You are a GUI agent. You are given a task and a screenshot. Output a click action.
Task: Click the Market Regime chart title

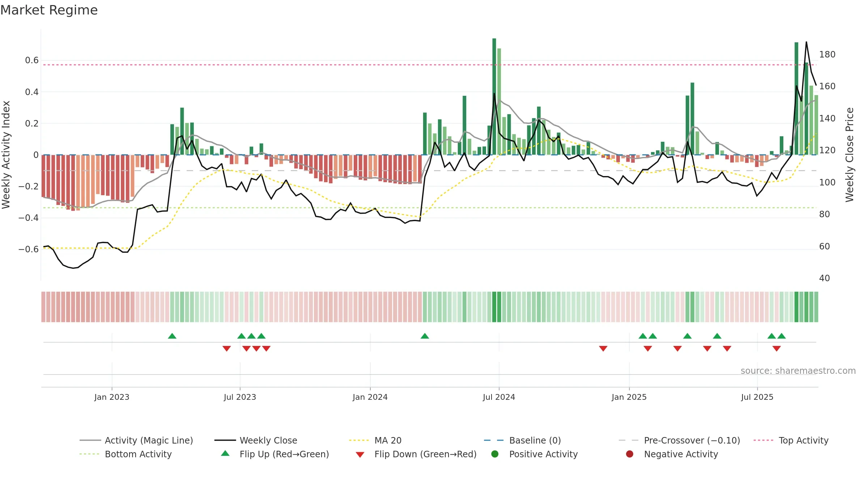coord(49,10)
